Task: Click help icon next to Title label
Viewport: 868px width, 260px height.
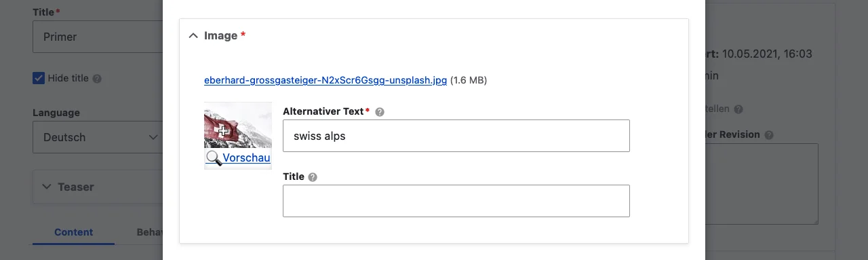Action: point(313,177)
